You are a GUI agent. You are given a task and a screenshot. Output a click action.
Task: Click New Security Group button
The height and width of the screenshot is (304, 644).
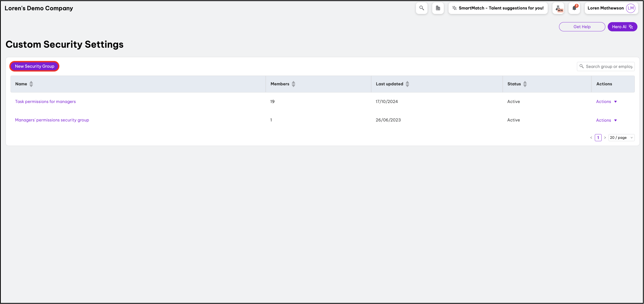(34, 66)
